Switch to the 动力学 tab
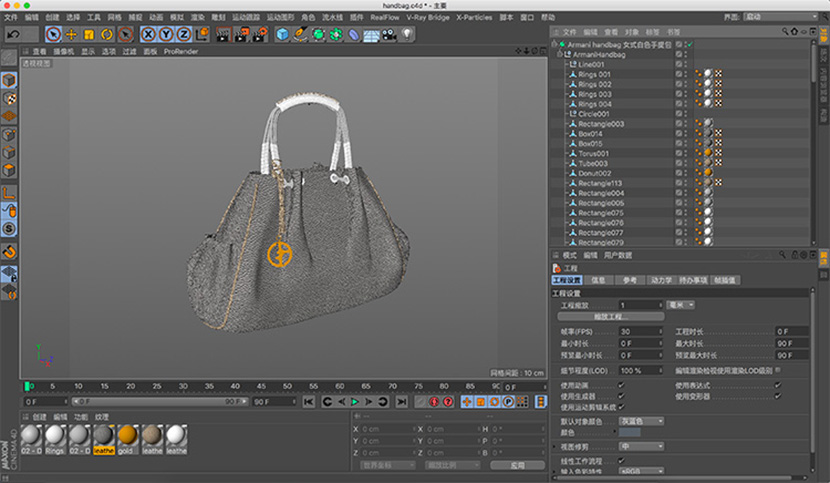 click(661, 280)
